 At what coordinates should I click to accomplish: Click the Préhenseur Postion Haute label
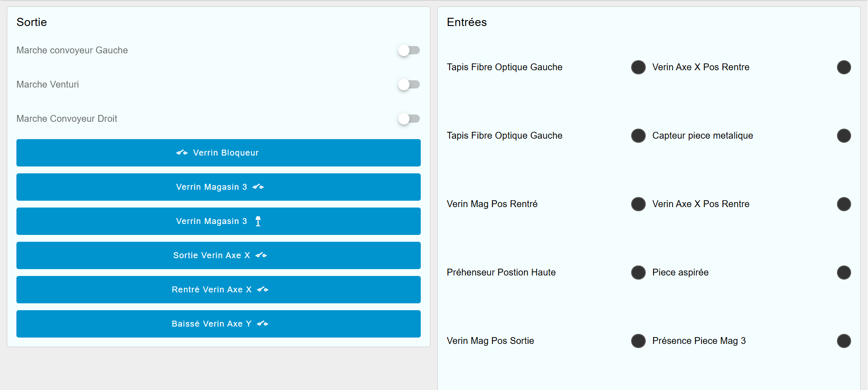click(x=501, y=272)
